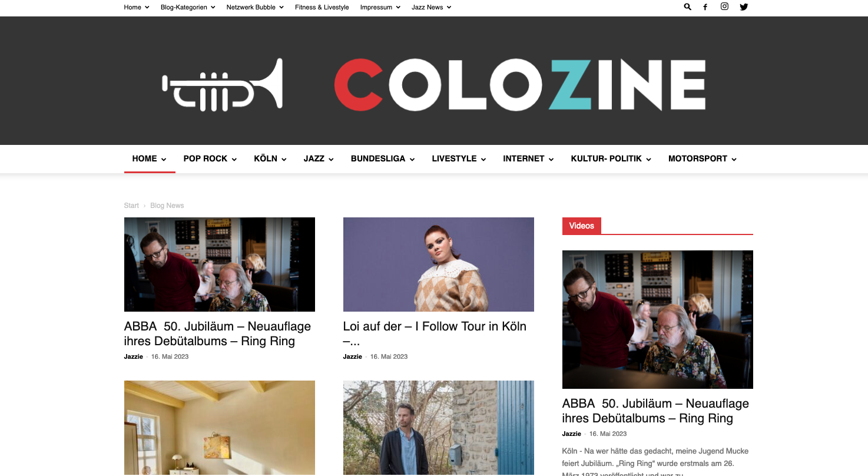Open the Instagram icon link
The image size is (868, 476).
click(724, 7)
